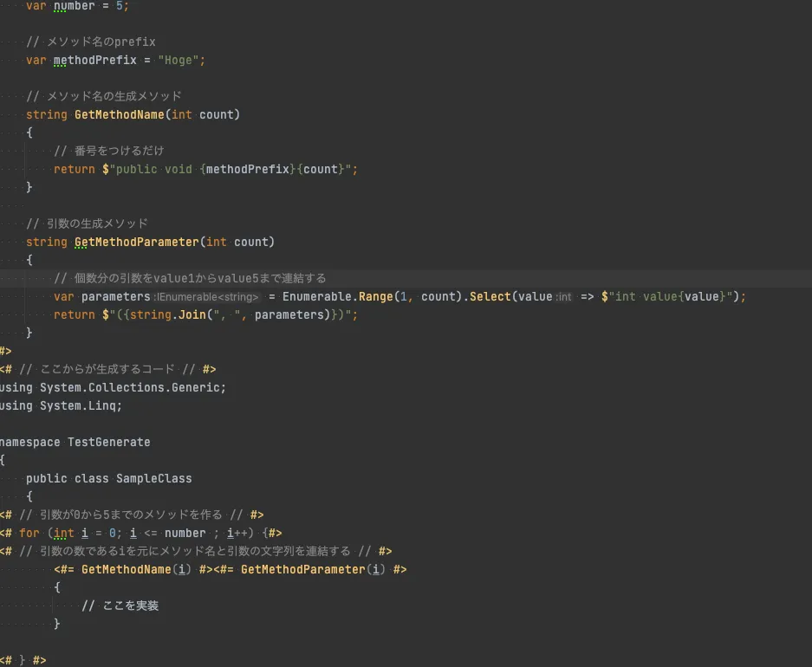Click the System.Collections.Generic using line
The height and width of the screenshot is (667, 812).
point(133,387)
